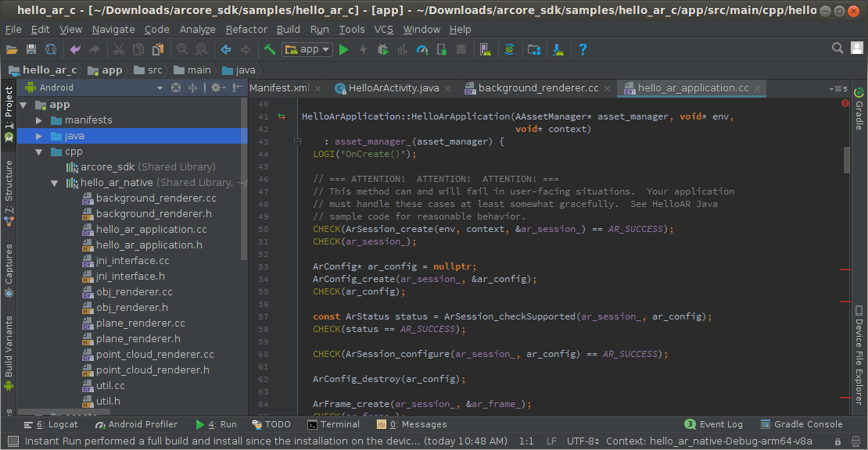
Task: Show the Event Log
Action: 713,424
